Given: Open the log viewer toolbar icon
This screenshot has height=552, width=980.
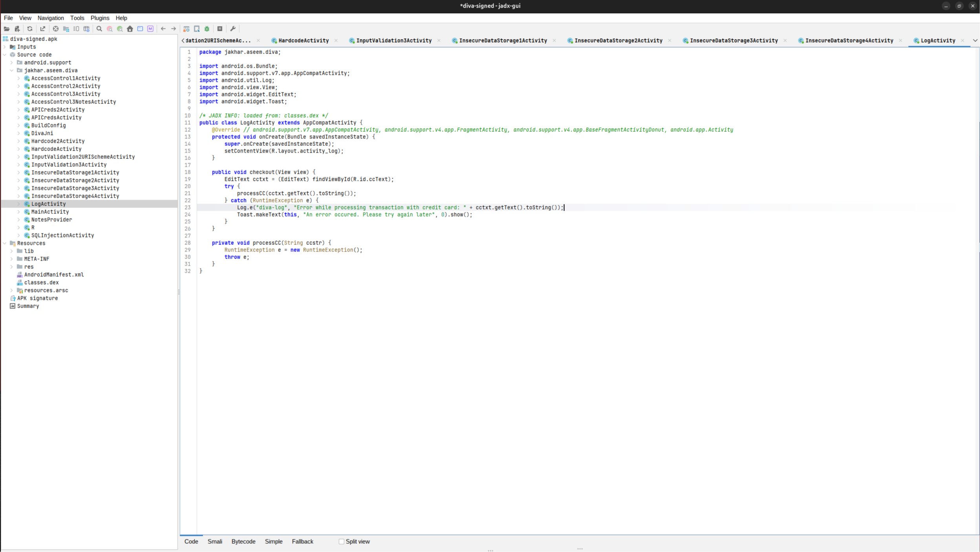Looking at the screenshot, I should [220, 29].
